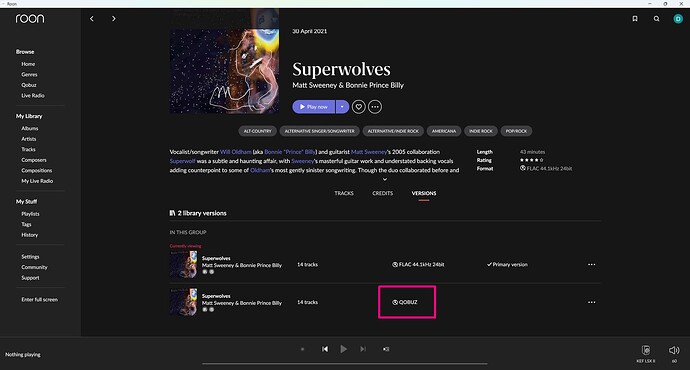Open the volume speaker icon
690x370 pixels.
(674, 350)
